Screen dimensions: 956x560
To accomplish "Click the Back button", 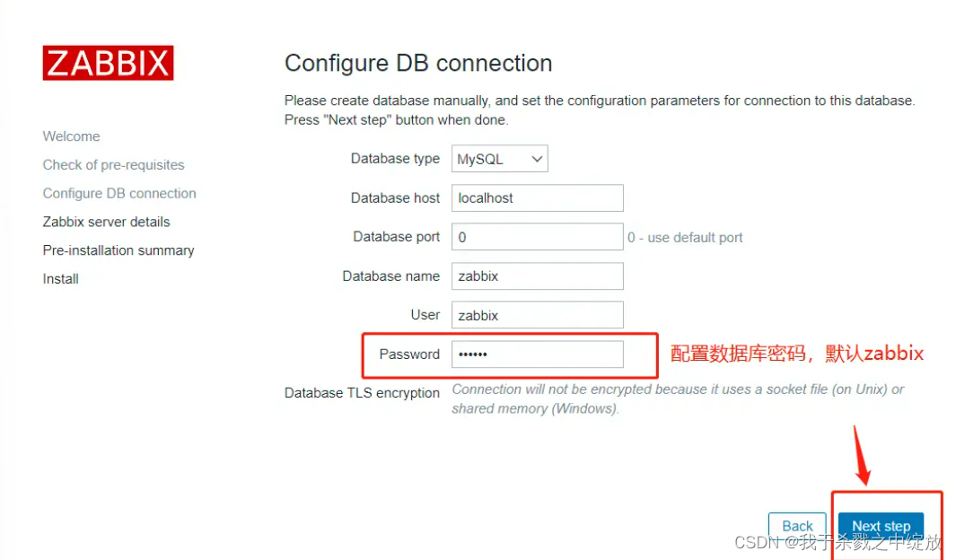I will click(x=797, y=526).
